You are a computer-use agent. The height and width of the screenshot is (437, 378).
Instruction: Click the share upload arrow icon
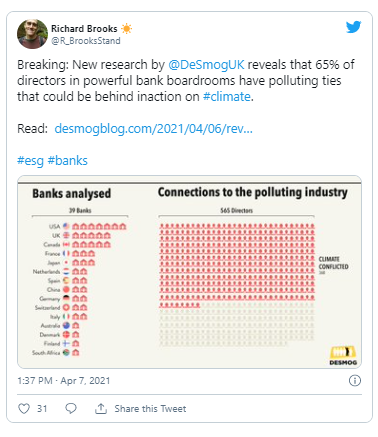tap(101, 408)
